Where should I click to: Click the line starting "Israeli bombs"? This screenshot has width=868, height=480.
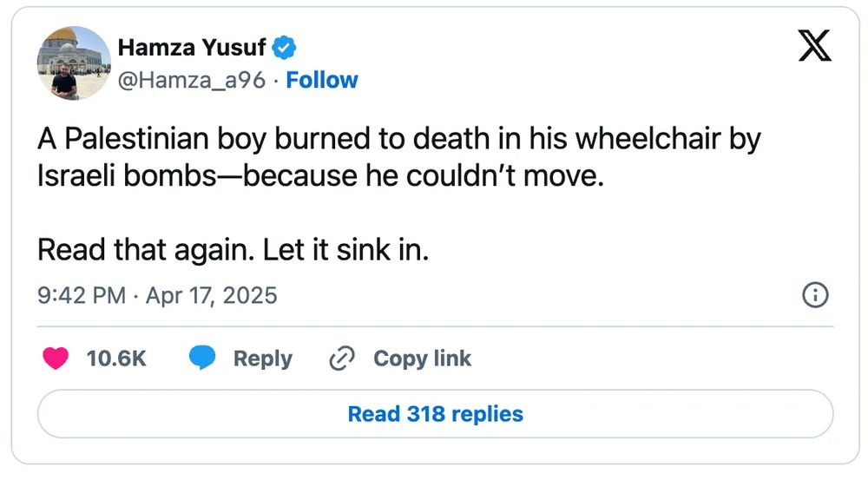[x=319, y=176]
